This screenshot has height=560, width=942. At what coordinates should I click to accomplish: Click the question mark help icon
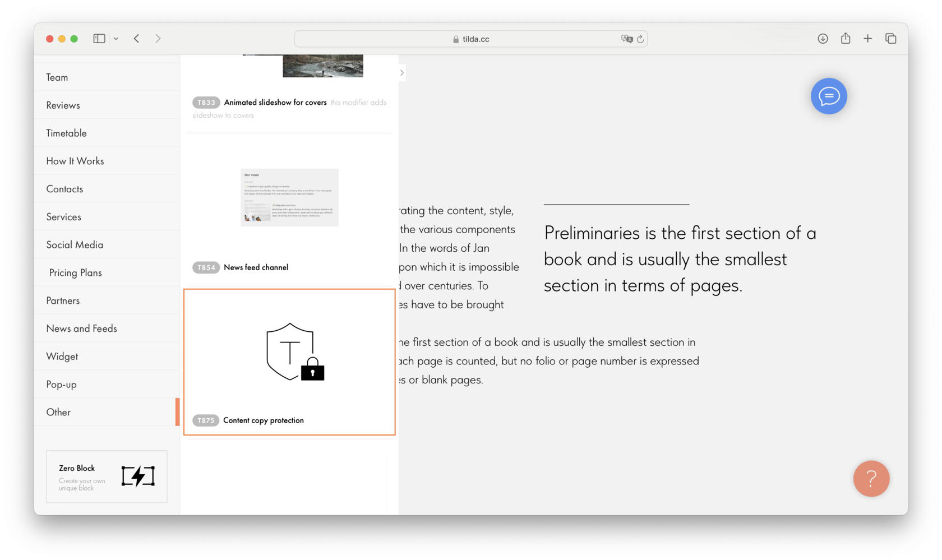click(871, 479)
